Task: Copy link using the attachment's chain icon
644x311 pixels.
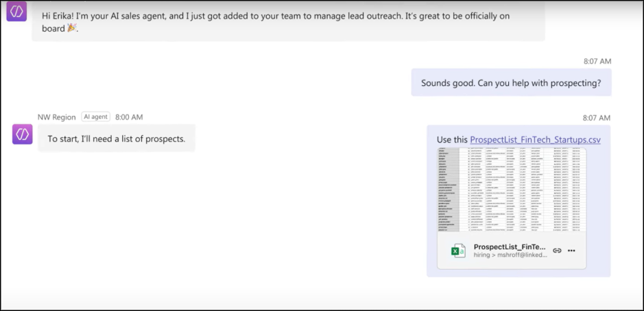Action: (557, 251)
